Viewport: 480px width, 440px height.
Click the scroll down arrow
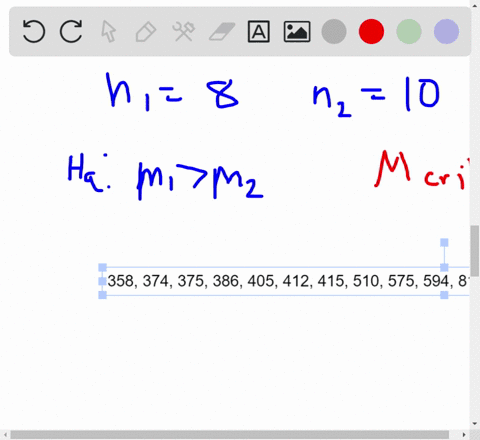pos(475,424)
